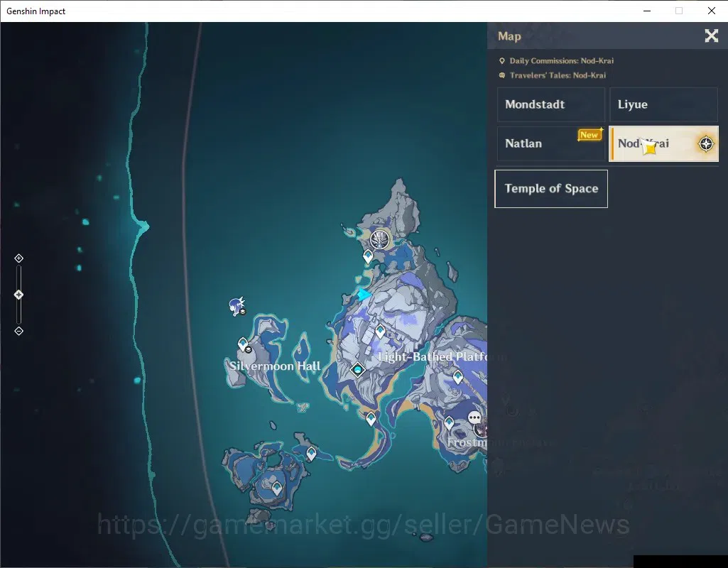Viewport: 728px width, 568px height.
Task: Select the Liyue region
Action: (x=663, y=104)
